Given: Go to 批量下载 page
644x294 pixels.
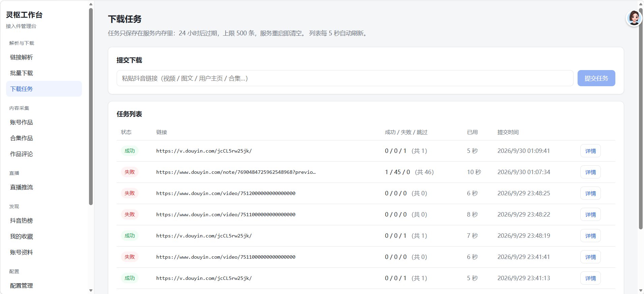Looking at the screenshot, I should tap(44, 73).
